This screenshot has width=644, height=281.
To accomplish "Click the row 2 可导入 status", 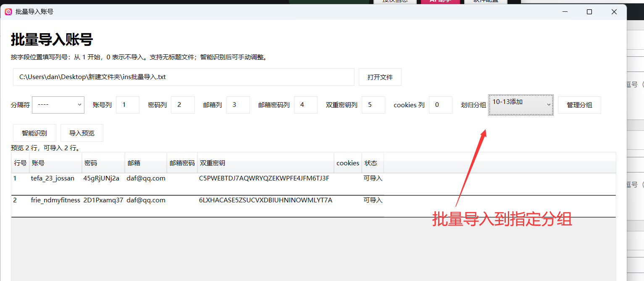I will 373,200.
